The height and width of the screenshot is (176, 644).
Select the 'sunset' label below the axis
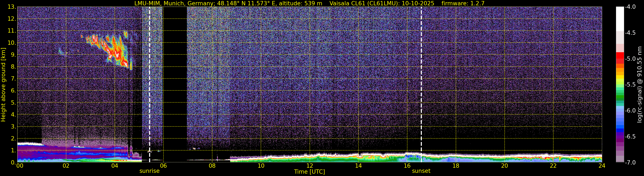(421, 171)
